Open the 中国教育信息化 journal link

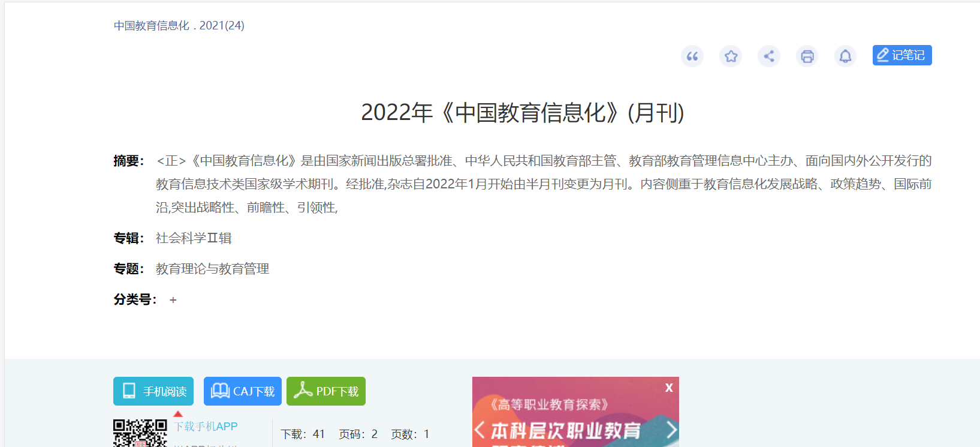152,25
